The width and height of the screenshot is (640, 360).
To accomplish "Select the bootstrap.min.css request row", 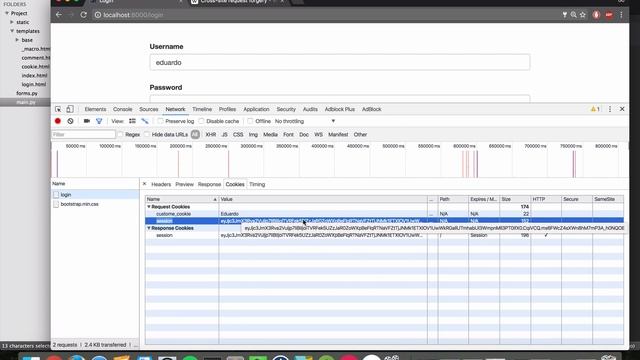I will [x=95, y=204].
